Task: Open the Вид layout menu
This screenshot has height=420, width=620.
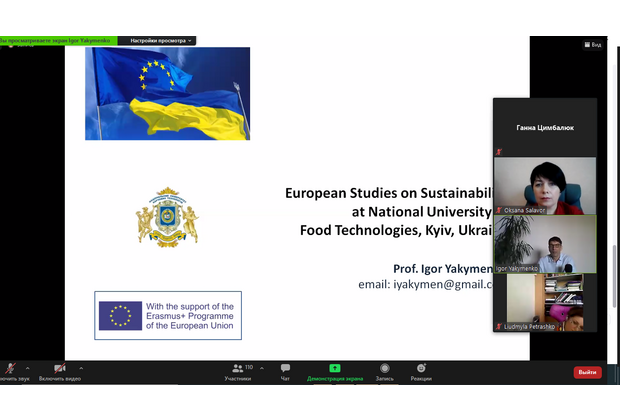Action: (594, 45)
